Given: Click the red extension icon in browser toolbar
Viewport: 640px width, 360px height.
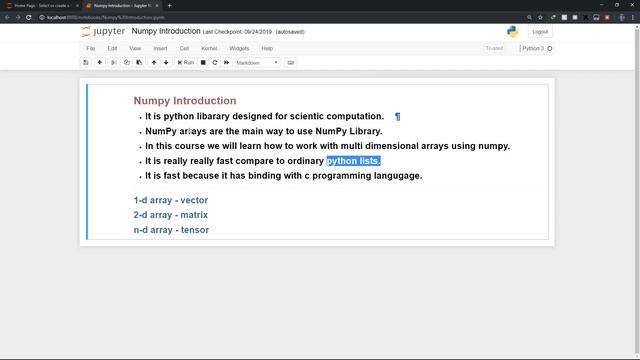Looking at the screenshot, I should click(x=607, y=18).
